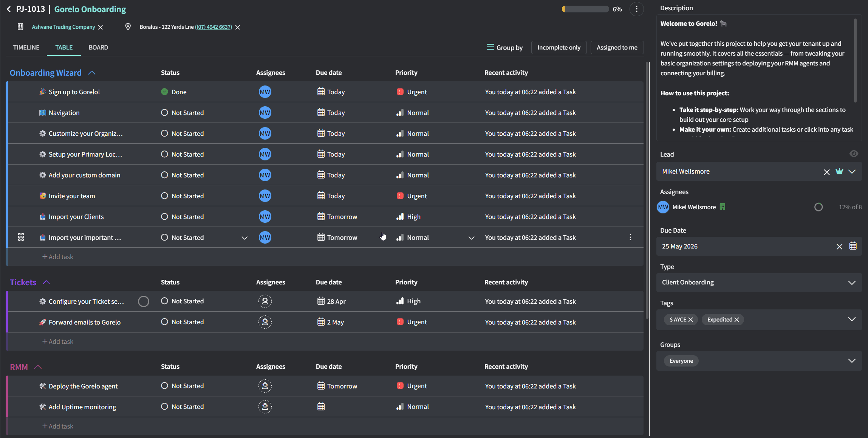Click the project progress bar at 6%
868x438 pixels.
(585, 9)
